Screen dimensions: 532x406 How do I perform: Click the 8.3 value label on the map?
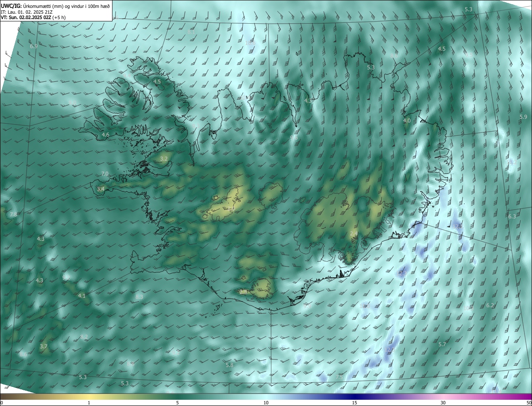139,297
